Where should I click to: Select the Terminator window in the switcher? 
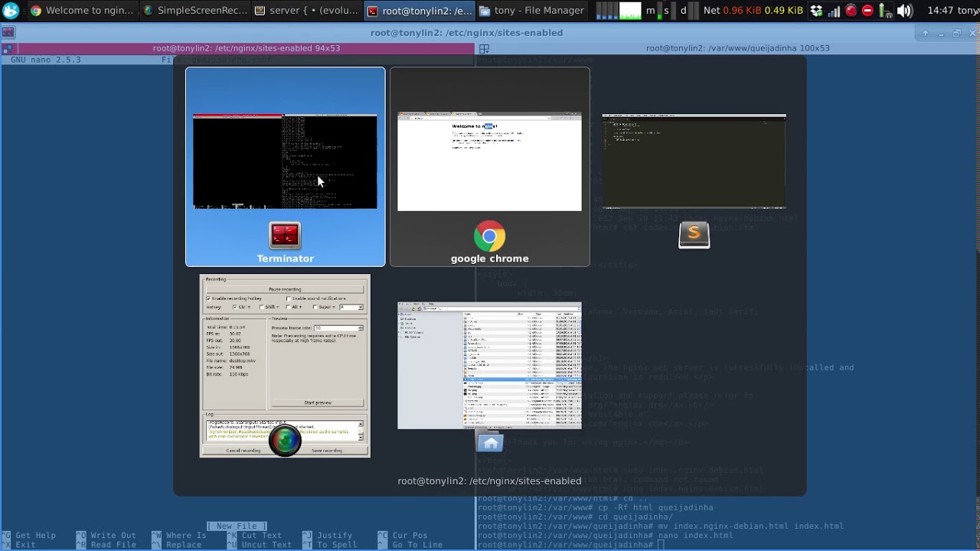285,167
